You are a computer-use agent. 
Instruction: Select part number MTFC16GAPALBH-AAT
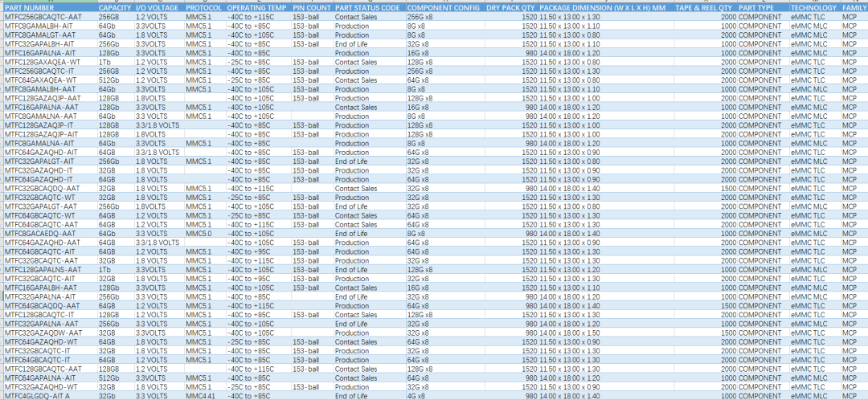[50, 288]
